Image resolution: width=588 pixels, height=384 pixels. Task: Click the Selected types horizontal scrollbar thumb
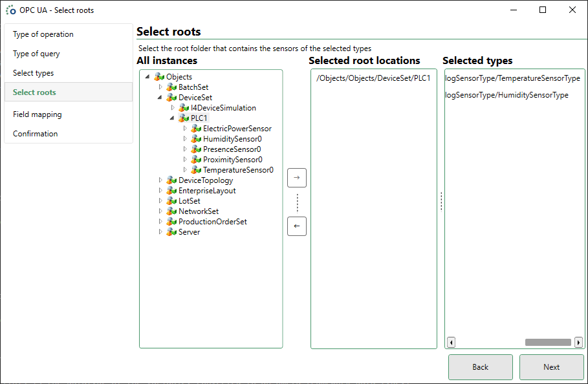(x=548, y=343)
